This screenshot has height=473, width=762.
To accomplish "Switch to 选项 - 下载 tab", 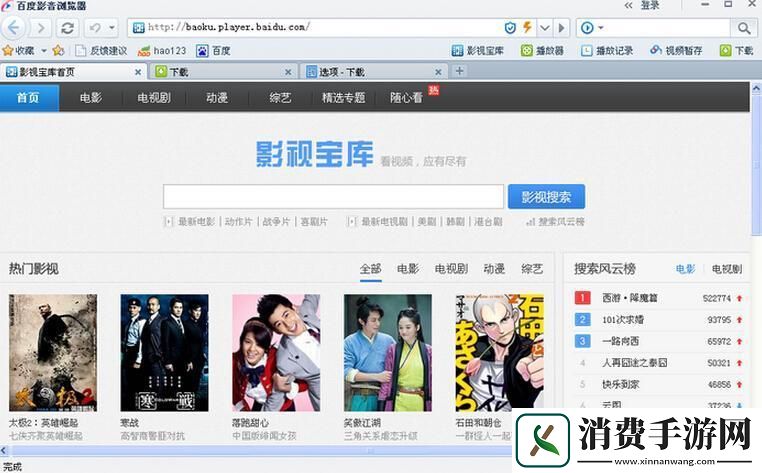I will [373, 72].
